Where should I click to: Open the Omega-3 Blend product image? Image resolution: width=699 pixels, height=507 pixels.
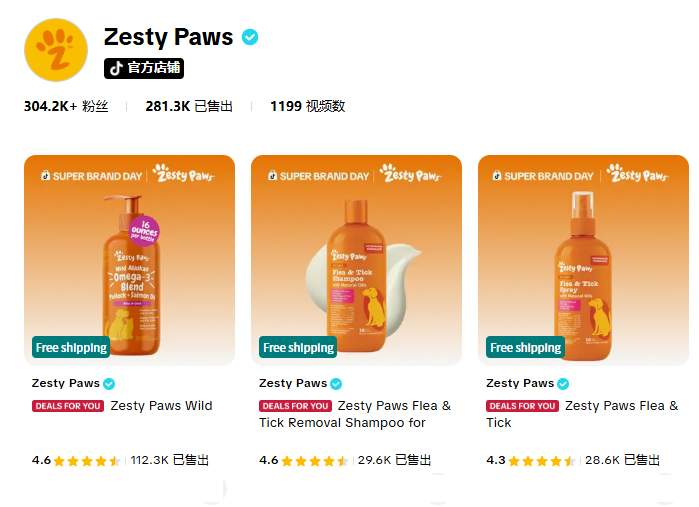[x=129, y=260]
